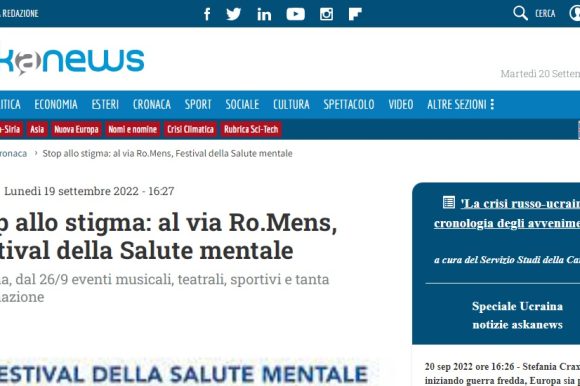Viewport: 580px width, 386px height.
Task: Click the date 'Lunedì 19 settembre 2022 - 16:27'
Action: 89,191
